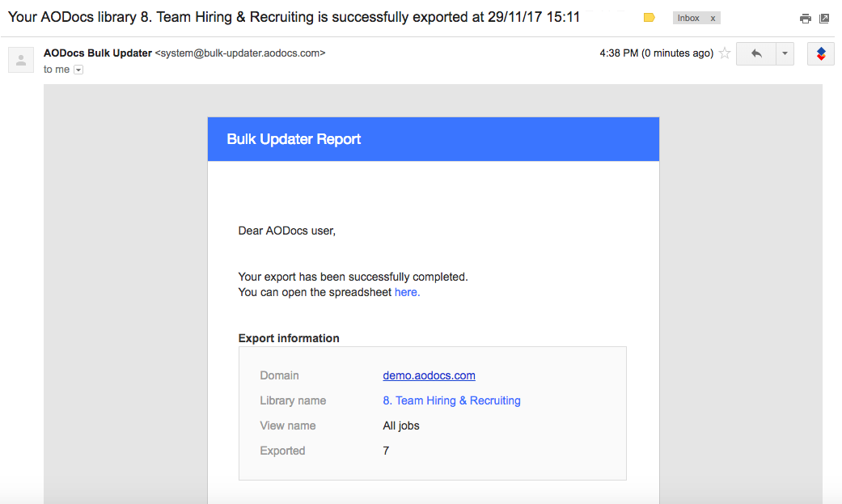842x504 pixels.
Task: Click the 'View name' field label
Action: tap(288, 426)
